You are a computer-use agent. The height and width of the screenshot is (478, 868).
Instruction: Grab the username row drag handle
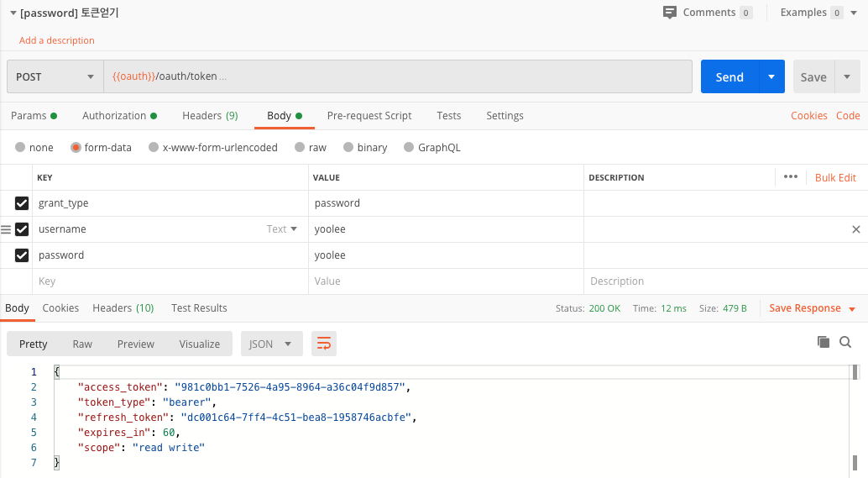[x=6, y=229]
